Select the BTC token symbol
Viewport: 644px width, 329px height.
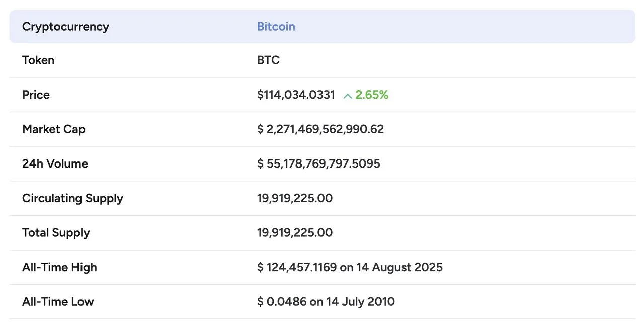pos(268,60)
